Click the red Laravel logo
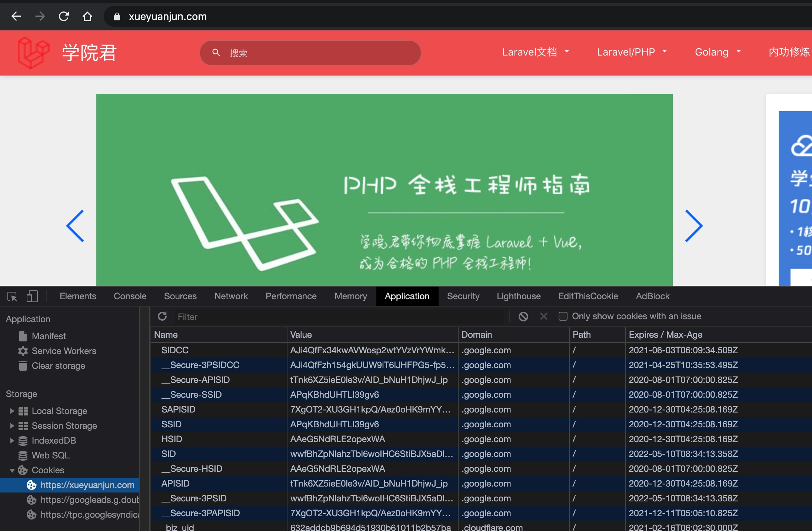This screenshot has width=812, height=531. tap(33, 53)
